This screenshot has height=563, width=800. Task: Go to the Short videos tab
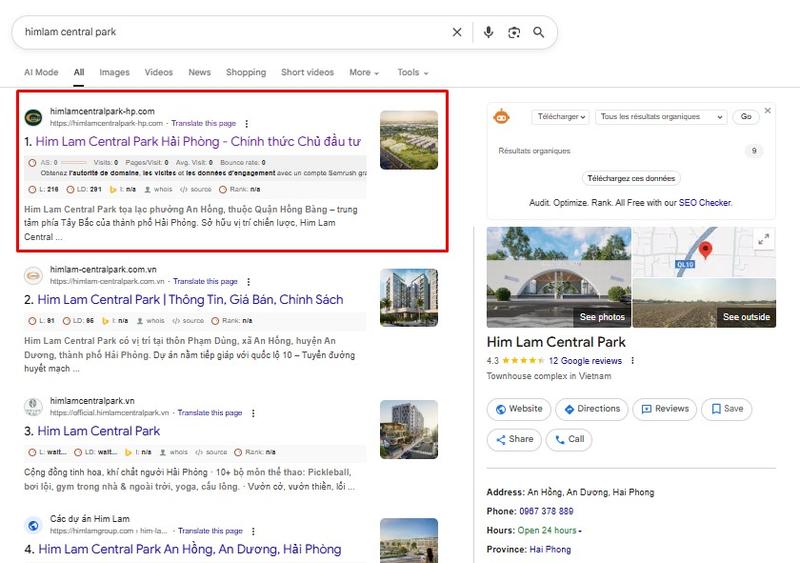tap(307, 72)
